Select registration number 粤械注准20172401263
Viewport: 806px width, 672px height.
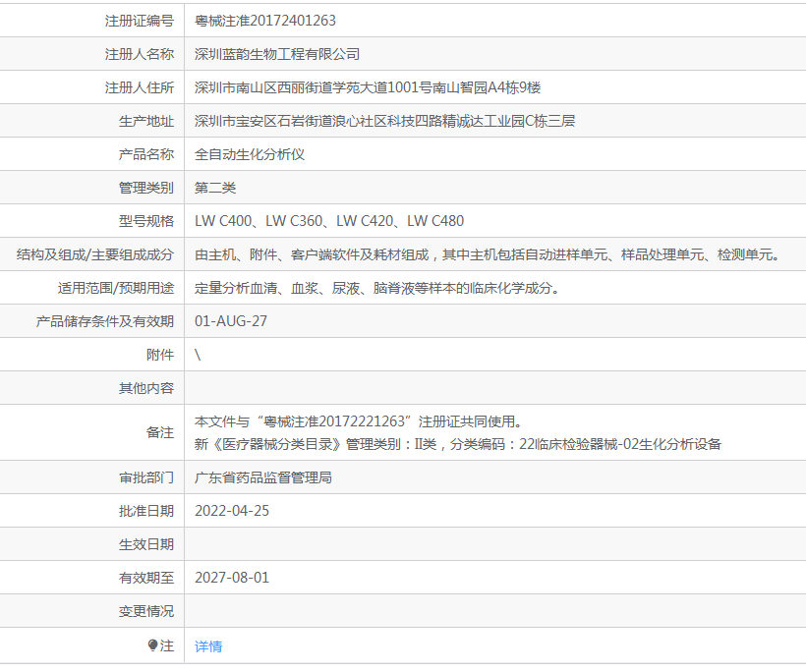point(265,21)
